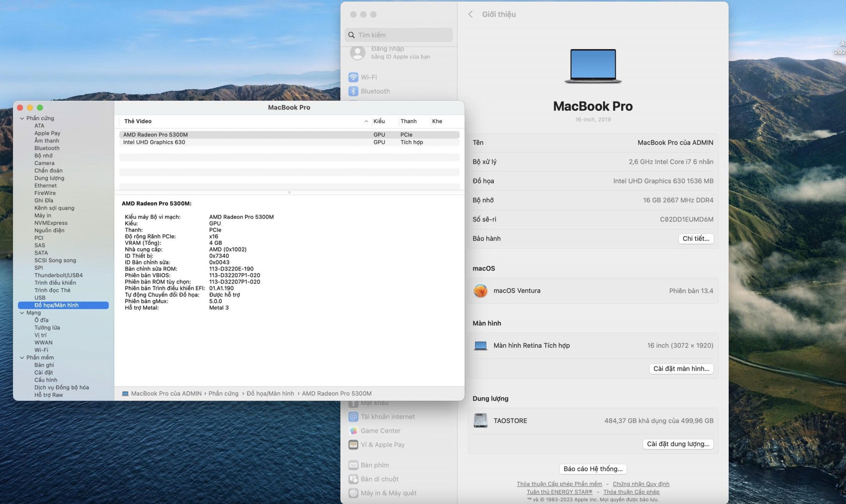
Task: Select Cài đặt under Phần mềm
Action: (43, 373)
